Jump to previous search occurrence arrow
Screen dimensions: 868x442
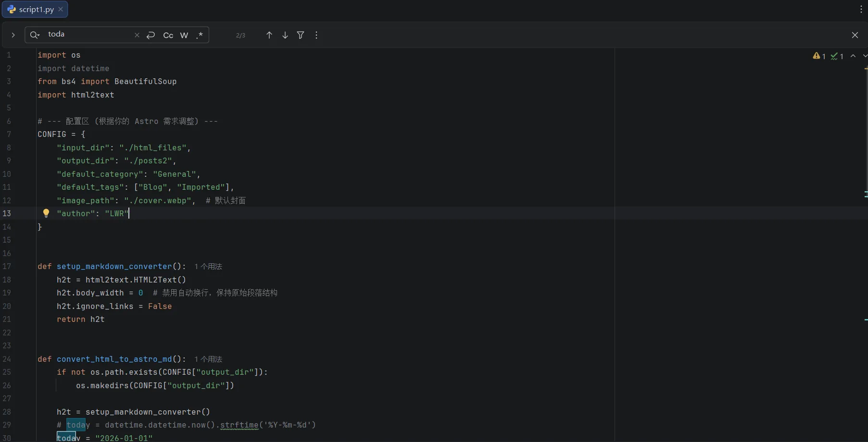click(x=269, y=35)
